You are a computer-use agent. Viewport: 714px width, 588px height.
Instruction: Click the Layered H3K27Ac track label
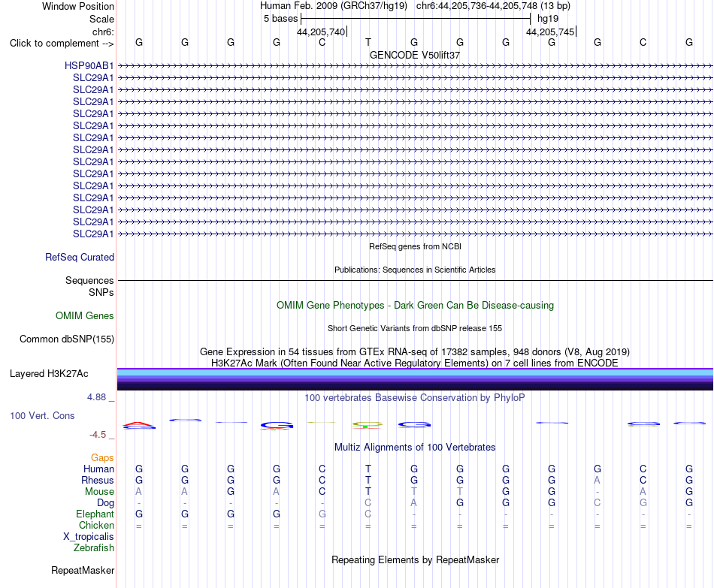coord(49,374)
